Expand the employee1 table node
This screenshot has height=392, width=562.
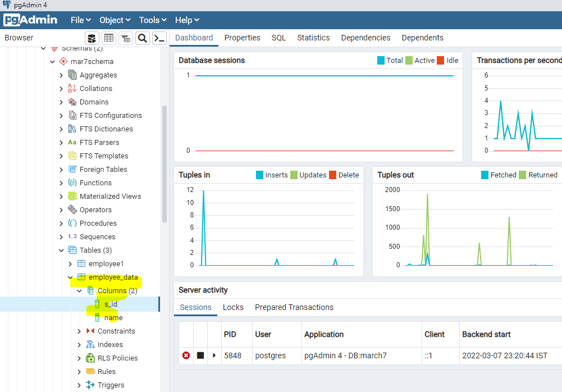(x=70, y=263)
